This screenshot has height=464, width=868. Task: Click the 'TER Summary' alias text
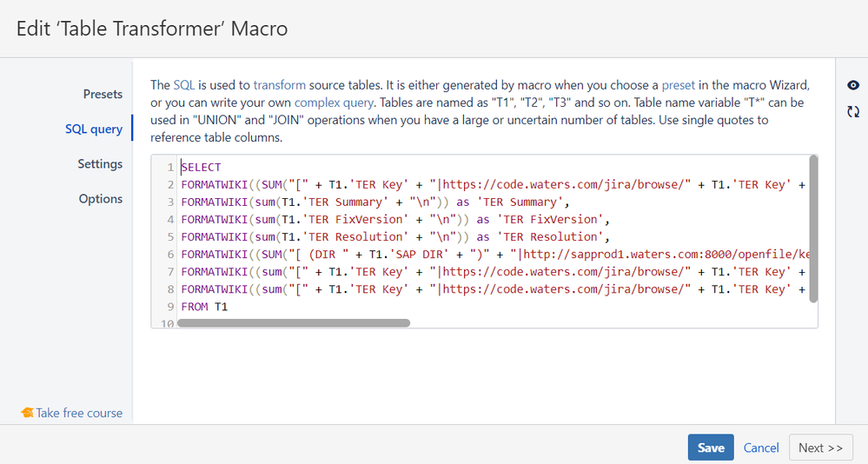520,202
